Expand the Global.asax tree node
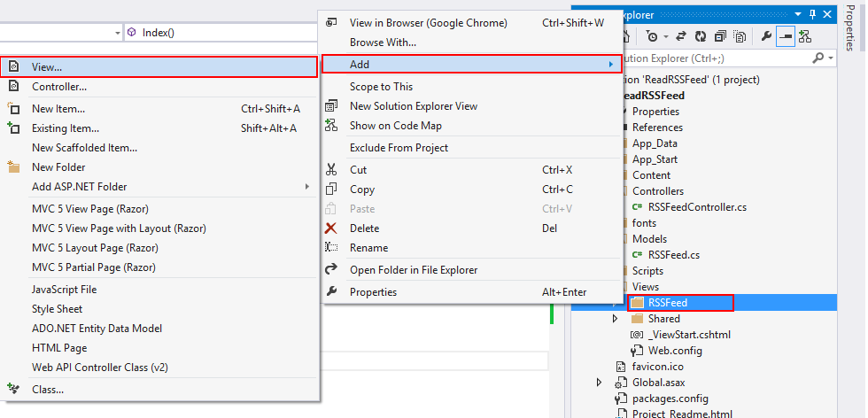 click(600, 383)
